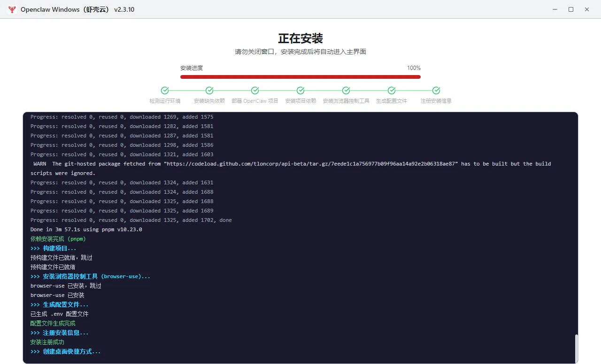Click the '已生成 .env 配置文件' log line

pyautogui.click(x=60, y=314)
